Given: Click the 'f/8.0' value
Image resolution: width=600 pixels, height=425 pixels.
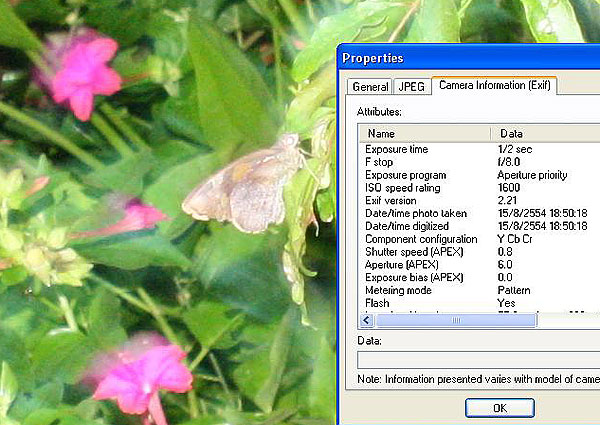Looking at the screenshot, I should [509, 162].
